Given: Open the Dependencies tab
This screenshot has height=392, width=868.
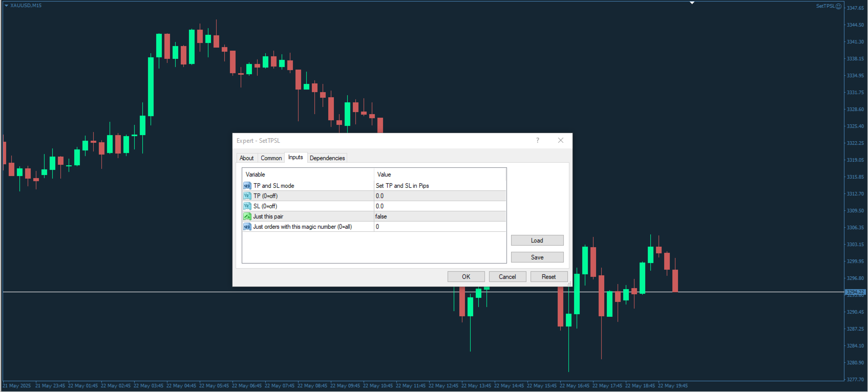Looking at the screenshot, I should pos(327,158).
